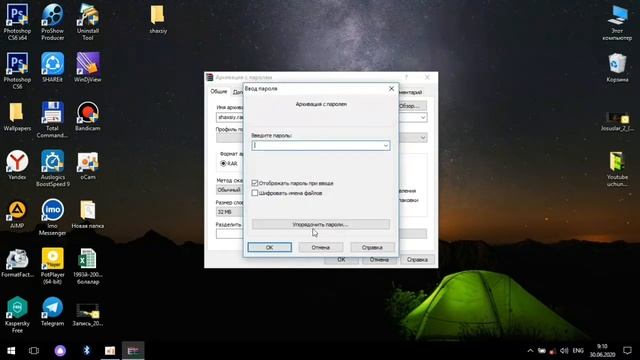This screenshot has width=640, height=360.
Task: Open the Запись_20 video file
Action: click(88, 315)
